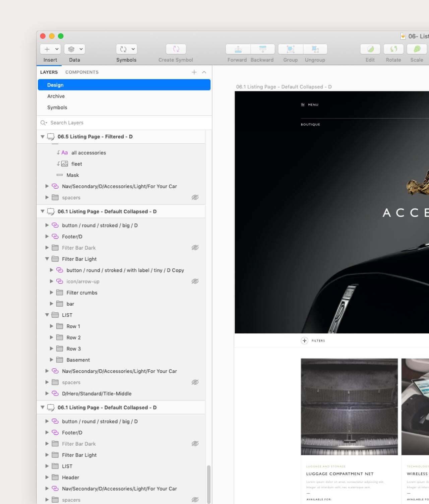The height and width of the screenshot is (504, 429).
Task: Click the Forward arrange icon
Action: (x=238, y=49)
